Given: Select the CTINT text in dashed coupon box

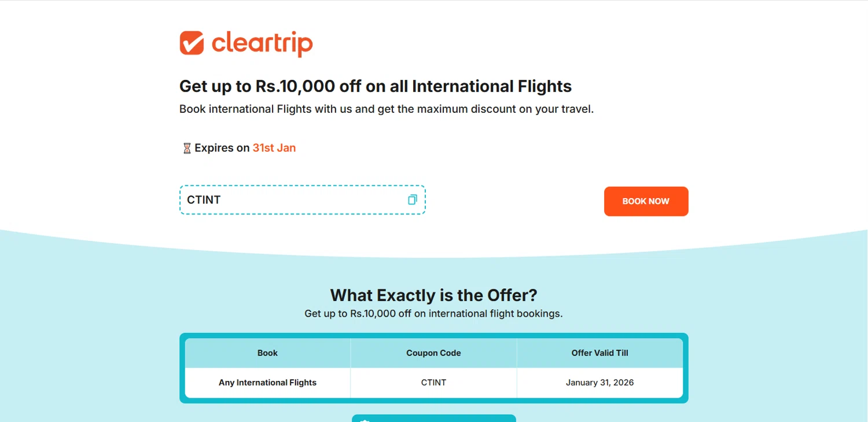Looking at the screenshot, I should 204,200.
